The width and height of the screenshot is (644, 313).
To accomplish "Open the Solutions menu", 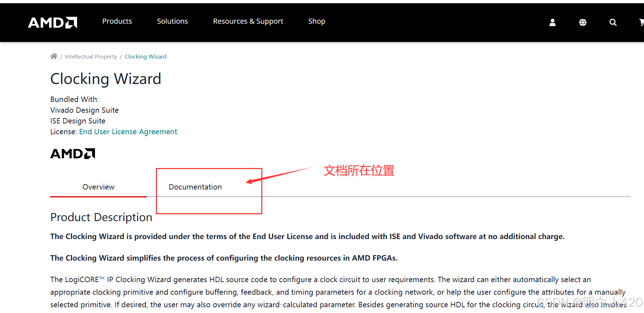I will coord(172,21).
